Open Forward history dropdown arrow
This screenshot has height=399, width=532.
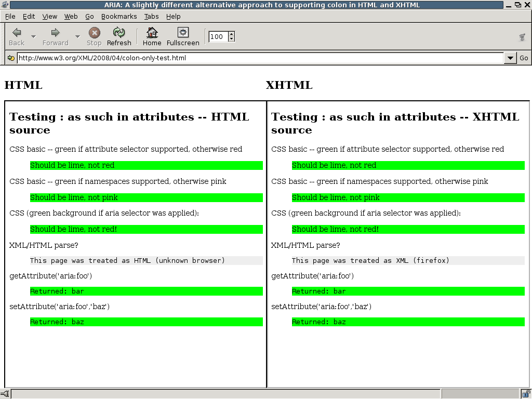(77, 36)
